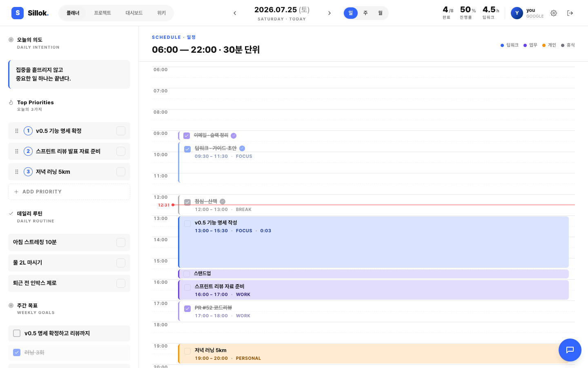The width and height of the screenshot is (588, 368).
Task: Switch to month view 월
Action: click(380, 13)
